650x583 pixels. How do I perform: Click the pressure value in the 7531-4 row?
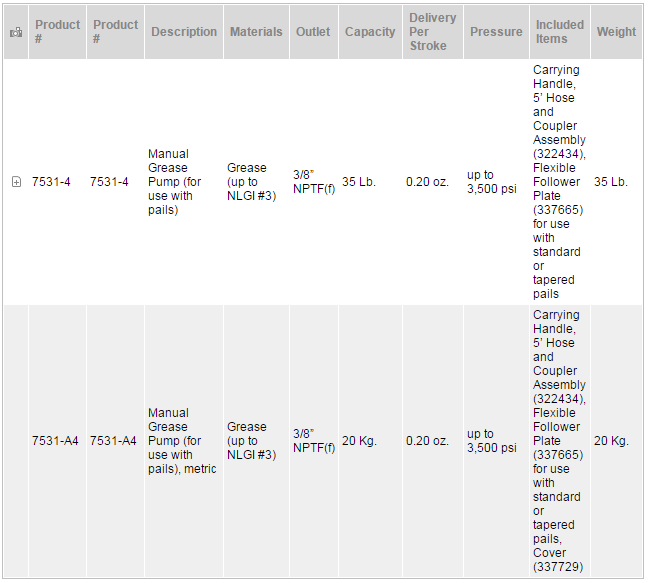click(492, 182)
